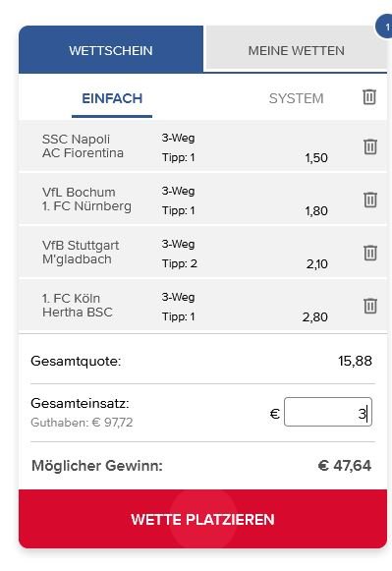This screenshot has height=571, width=392.
Task: Click the 2,80 odds for Köln
Action: click(314, 317)
